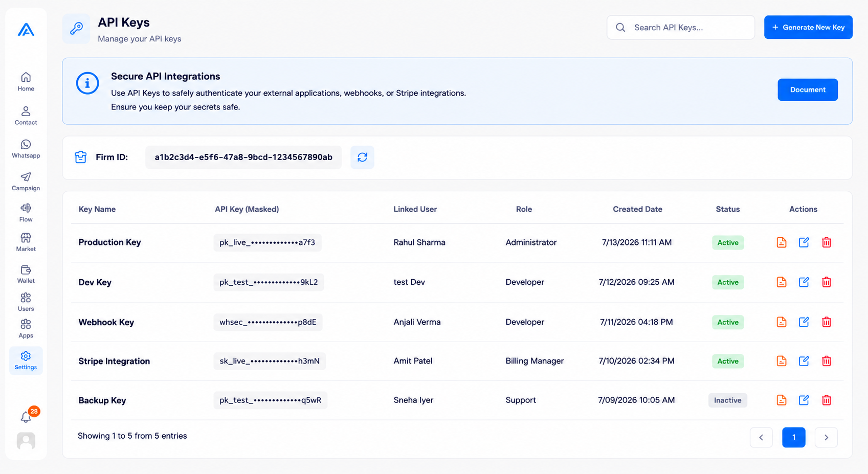Open the Users section
868x474 pixels.
pos(26,302)
